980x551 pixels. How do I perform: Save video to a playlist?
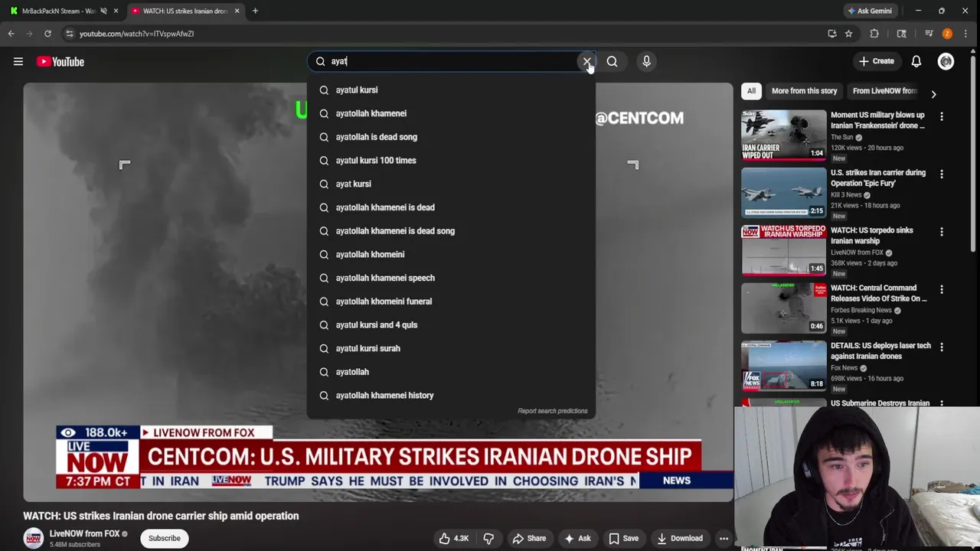click(x=623, y=538)
